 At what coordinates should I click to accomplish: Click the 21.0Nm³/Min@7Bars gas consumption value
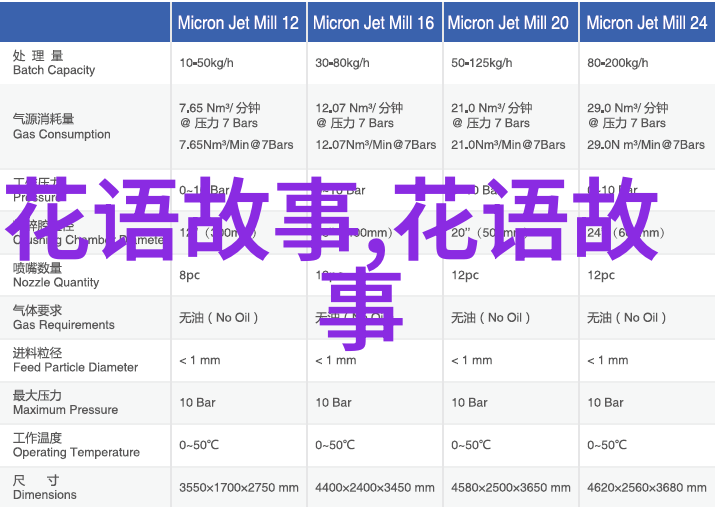click(x=508, y=145)
